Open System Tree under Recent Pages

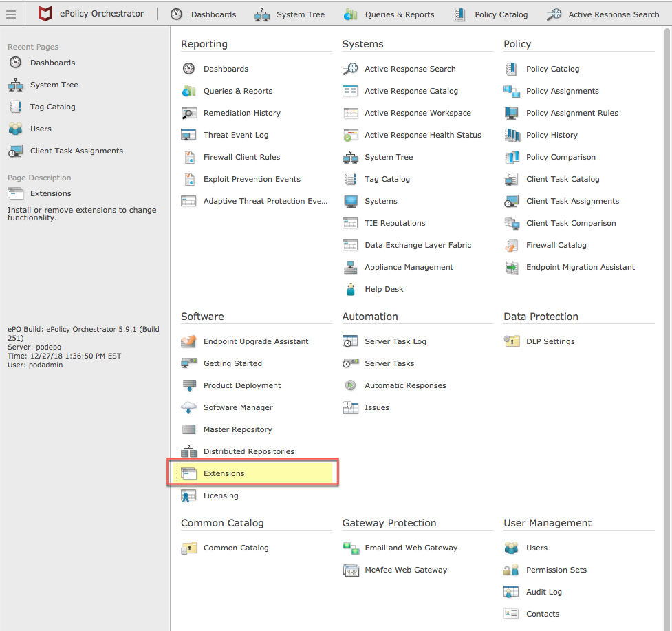pos(54,85)
